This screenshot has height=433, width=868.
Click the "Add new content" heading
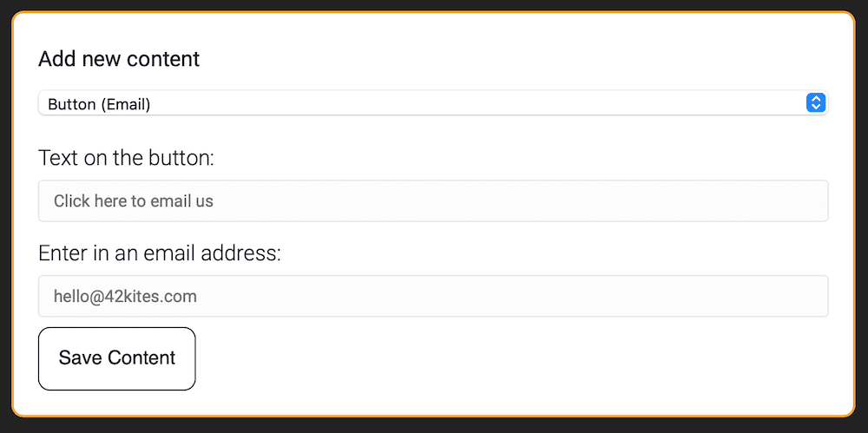tap(119, 59)
